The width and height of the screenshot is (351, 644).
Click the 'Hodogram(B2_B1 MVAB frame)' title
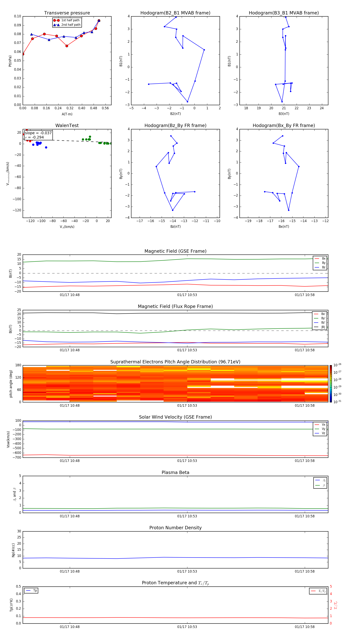[175, 13]
